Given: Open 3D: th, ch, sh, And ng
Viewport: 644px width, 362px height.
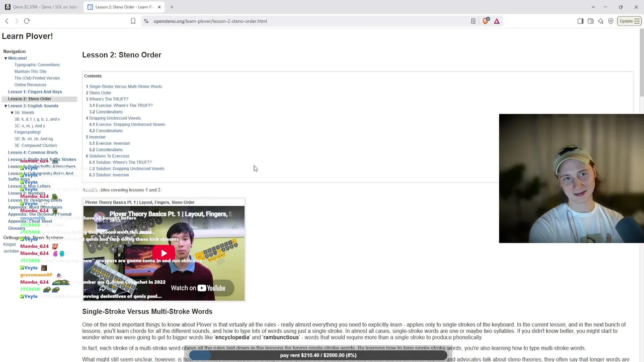Looking at the screenshot, I should tap(33, 139).
